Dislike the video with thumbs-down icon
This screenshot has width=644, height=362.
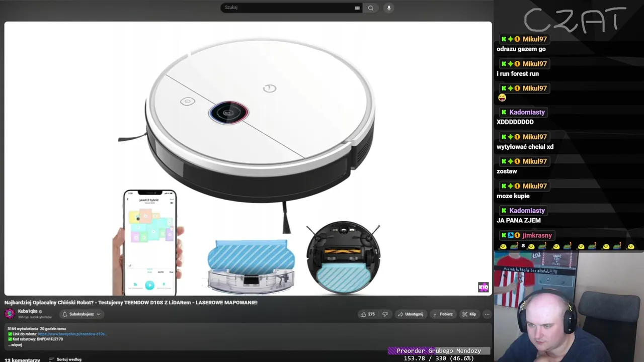click(x=385, y=314)
